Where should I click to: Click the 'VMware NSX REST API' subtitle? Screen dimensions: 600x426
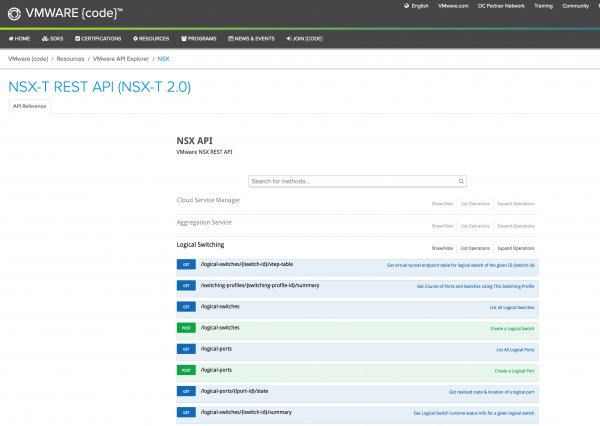(x=204, y=152)
